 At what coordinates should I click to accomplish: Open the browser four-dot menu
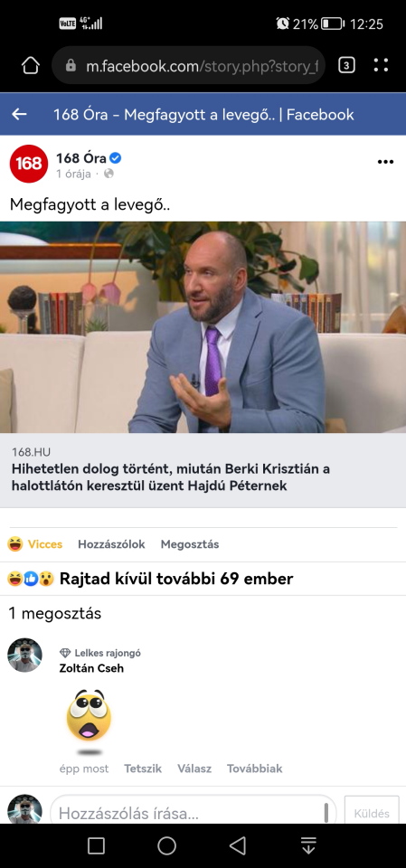pos(381,66)
